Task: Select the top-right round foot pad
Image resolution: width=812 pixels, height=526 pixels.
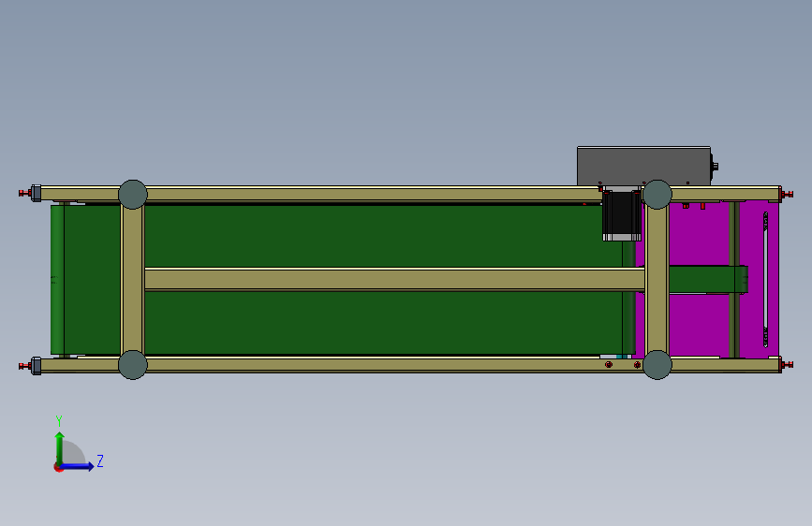Action: tap(657, 195)
